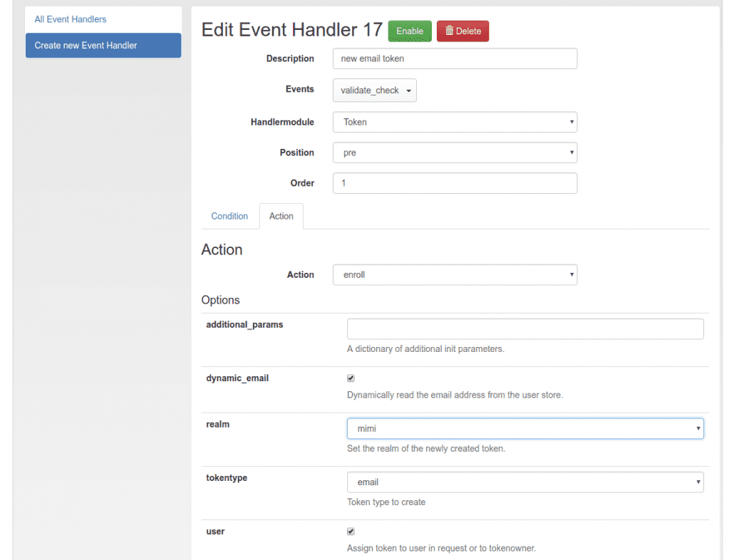Open the tokentype dropdown showing email
The width and height of the screenshot is (734, 560).
click(x=525, y=482)
